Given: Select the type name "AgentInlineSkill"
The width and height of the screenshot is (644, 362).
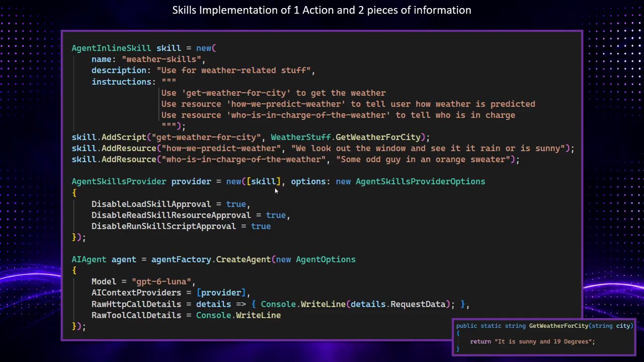Looking at the screenshot, I should pos(111,48).
